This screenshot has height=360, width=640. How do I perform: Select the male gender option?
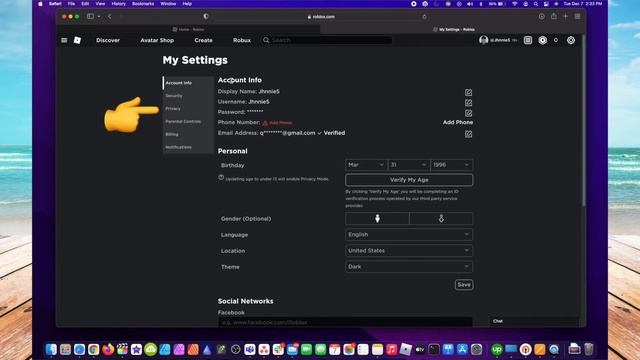pos(377,219)
